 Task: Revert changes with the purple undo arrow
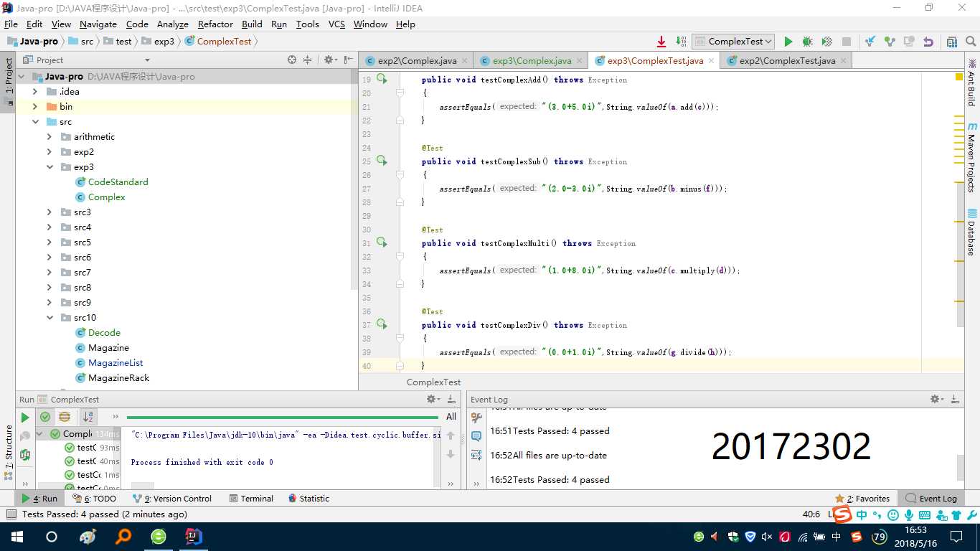click(928, 42)
